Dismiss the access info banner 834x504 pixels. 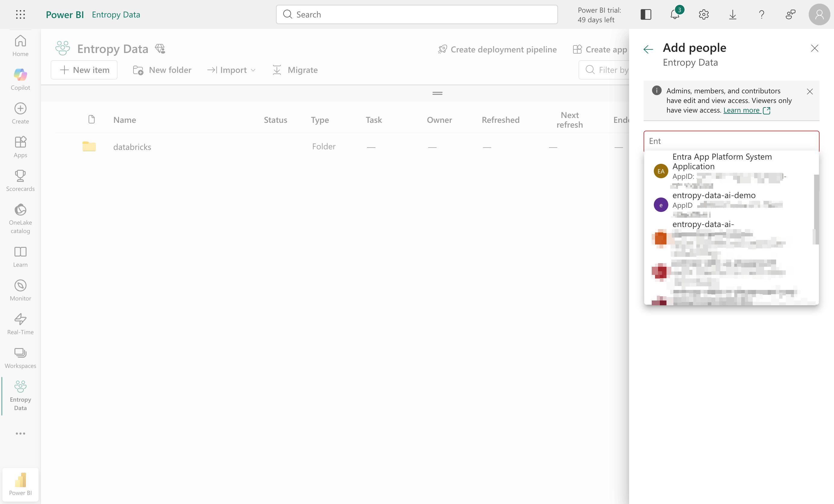[810, 91]
